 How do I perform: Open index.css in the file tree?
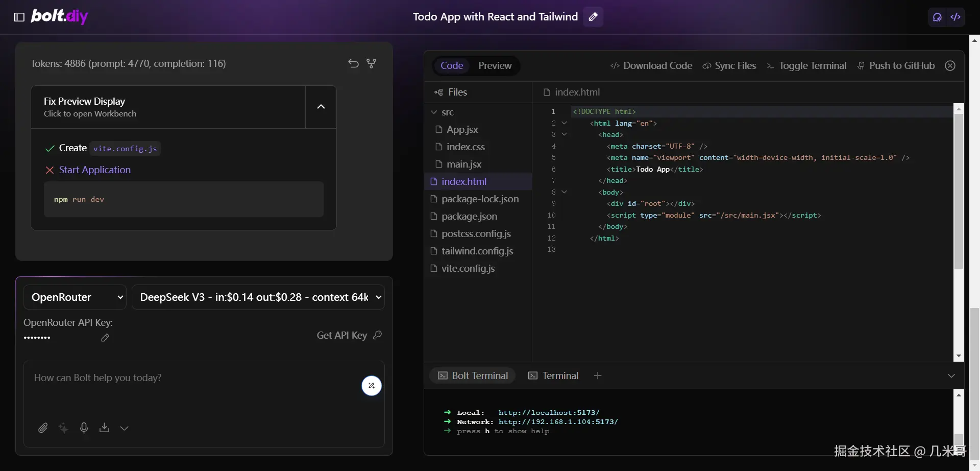click(x=478, y=147)
